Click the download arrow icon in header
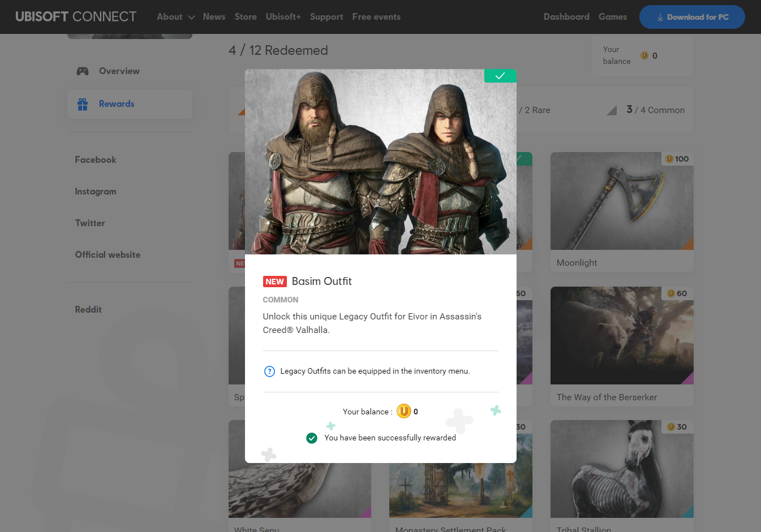 [660, 18]
